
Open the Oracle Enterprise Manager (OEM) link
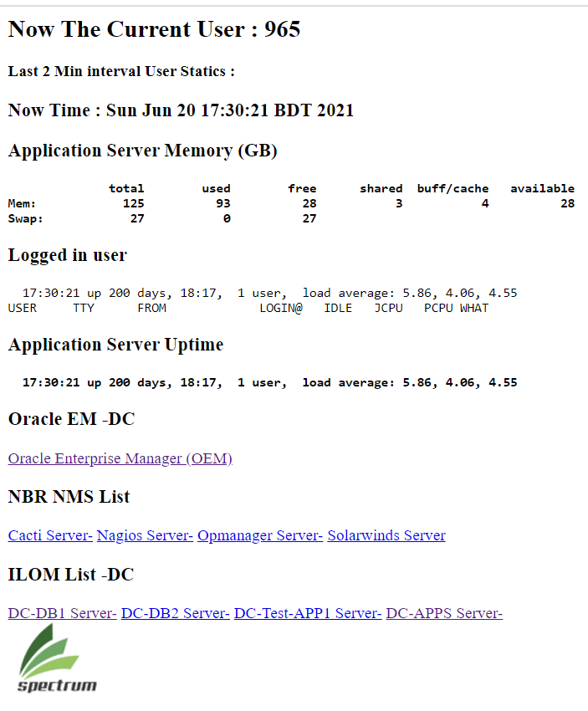tap(120, 458)
